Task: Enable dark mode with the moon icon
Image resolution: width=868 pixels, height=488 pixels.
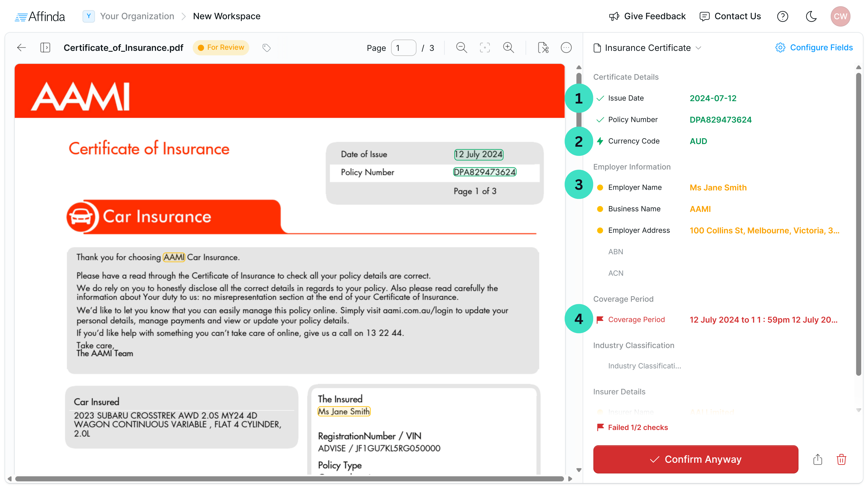Action: [811, 16]
